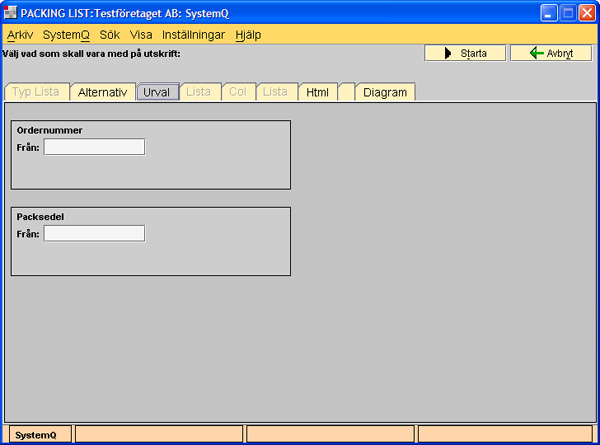Screen dimensions: 600x445
Task: Focus the Ordernummer Från input field
Action: [x=95, y=147]
